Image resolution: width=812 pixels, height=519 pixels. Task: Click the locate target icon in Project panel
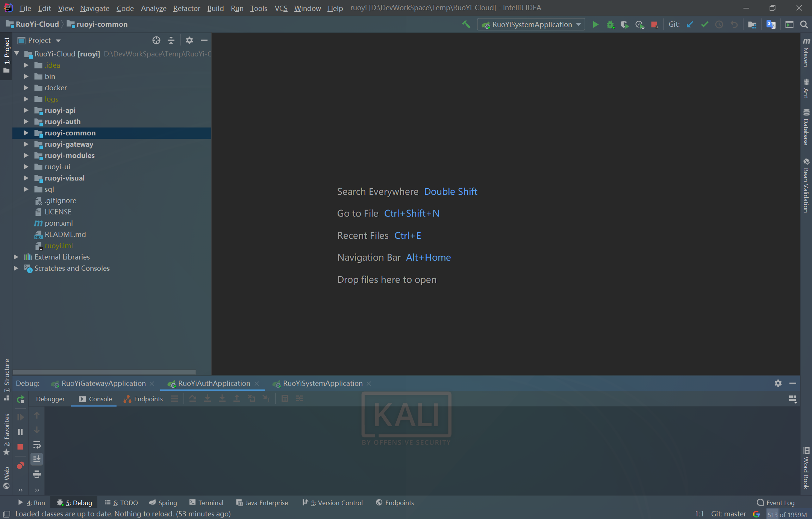[x=156, y=40]
